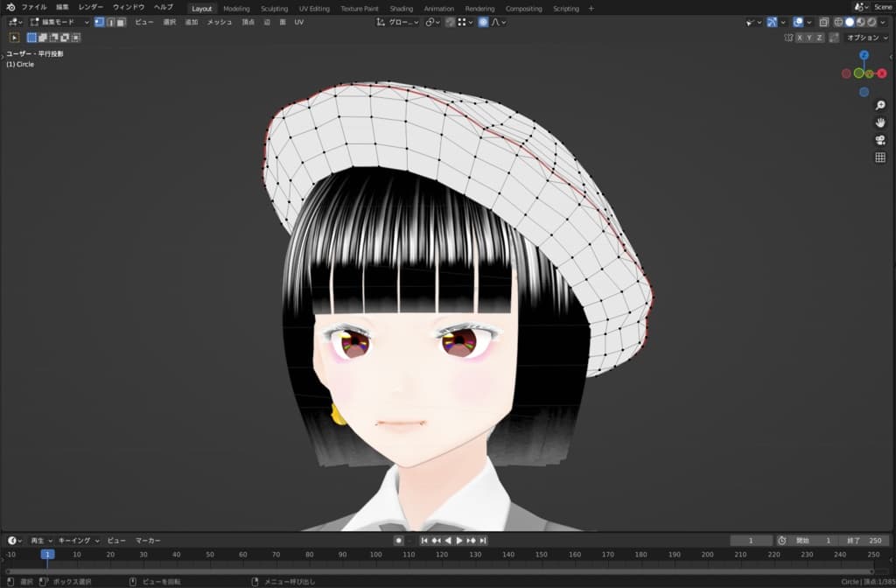Enable the Y mirror toggle

pyautogui.click(x=808, y=37)
